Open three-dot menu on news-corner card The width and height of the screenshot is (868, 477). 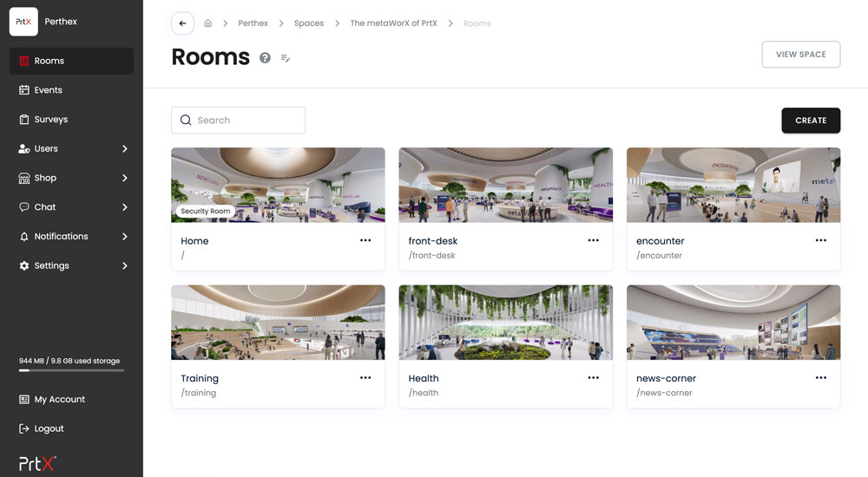[x=821, y=377]
